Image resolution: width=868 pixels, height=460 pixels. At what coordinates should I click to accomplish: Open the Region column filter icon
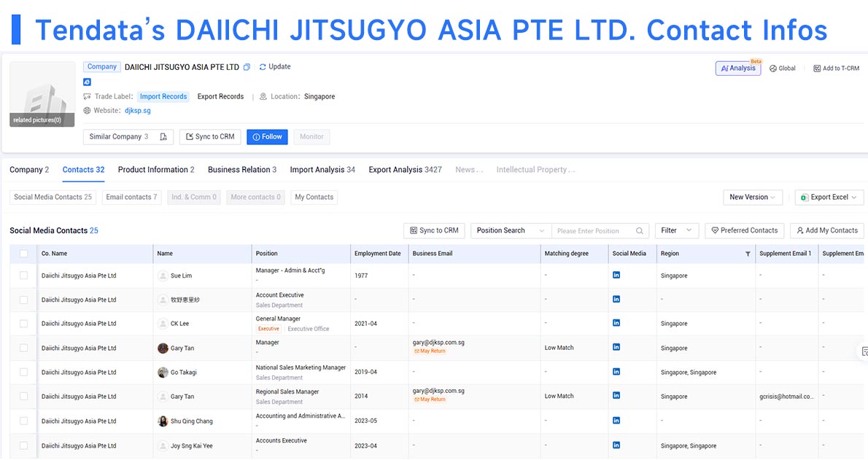tap(748, 254)
